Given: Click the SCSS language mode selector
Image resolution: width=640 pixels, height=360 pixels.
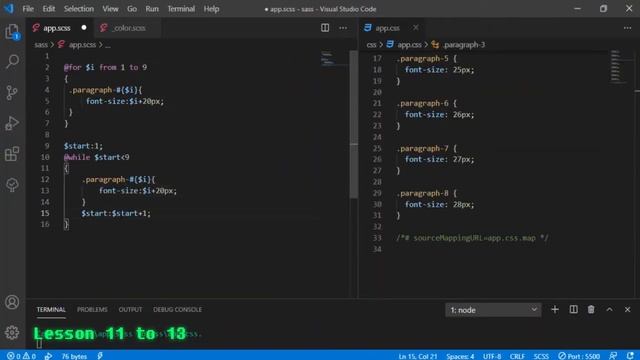Looking at the screenshot, I should (541, 356).
